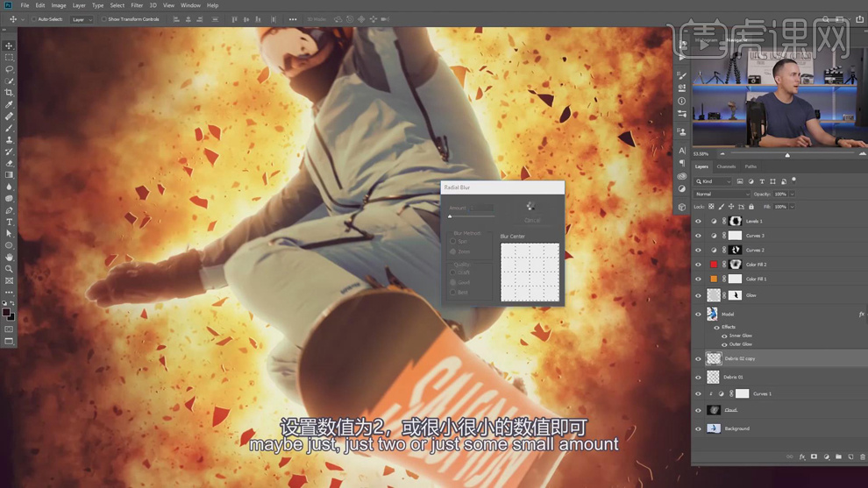The image size is (868, 488).
Task: Open the Auto-Select Layer dropdown
Action: 82,19
